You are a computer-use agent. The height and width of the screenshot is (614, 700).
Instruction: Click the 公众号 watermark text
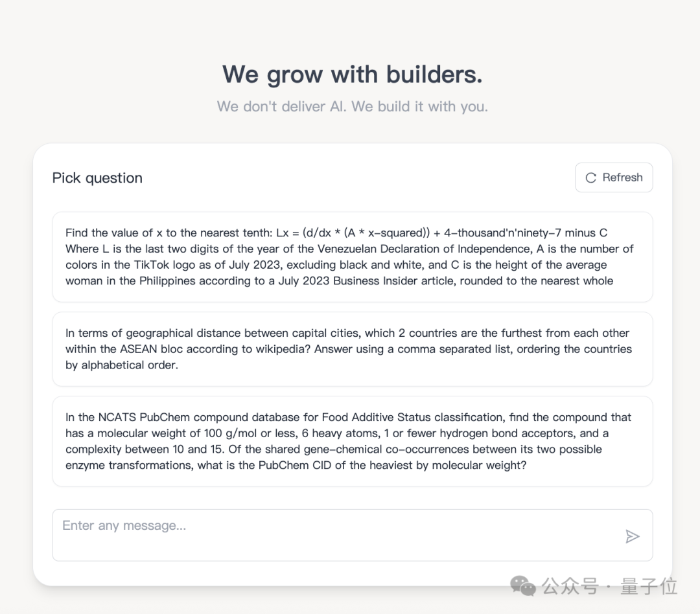pyautogui.click(x=570, y=586)
